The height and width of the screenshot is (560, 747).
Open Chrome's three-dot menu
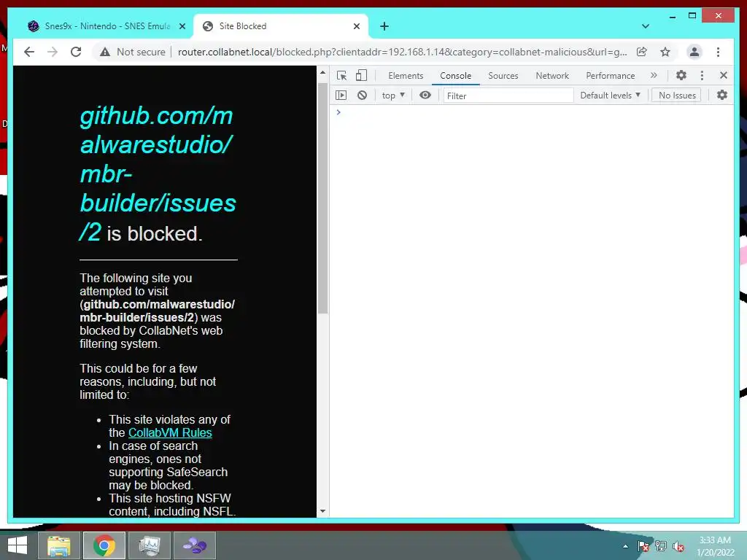click(x=718, y=52)
